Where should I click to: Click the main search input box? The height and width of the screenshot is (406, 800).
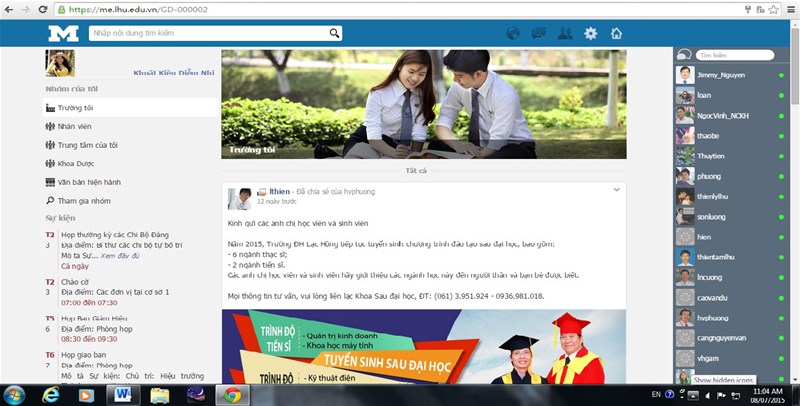tap(208, 34)
